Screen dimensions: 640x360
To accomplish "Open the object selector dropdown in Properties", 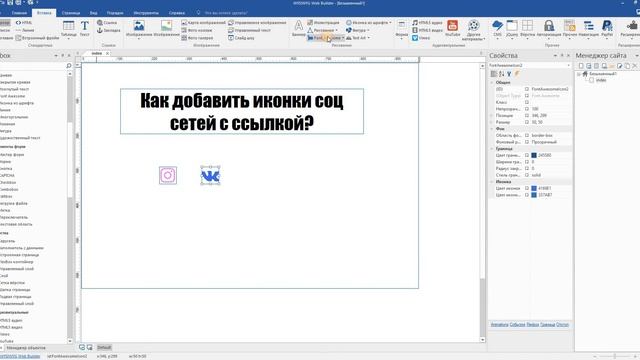I will pos(568,65).
